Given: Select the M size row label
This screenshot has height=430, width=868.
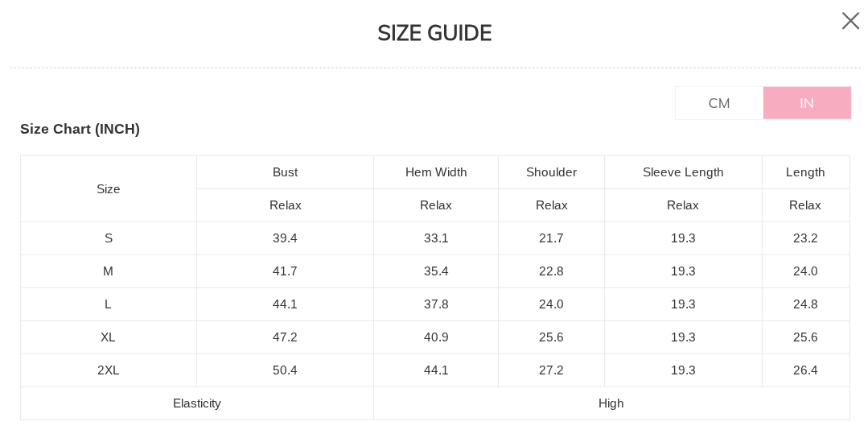Looking at the screenshot, I should [109, 271].
